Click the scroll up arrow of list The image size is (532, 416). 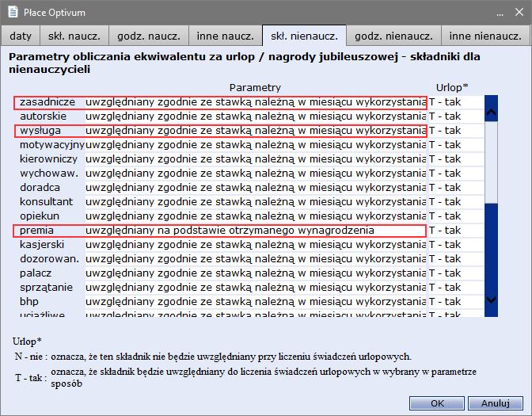[x=492, y=112]
